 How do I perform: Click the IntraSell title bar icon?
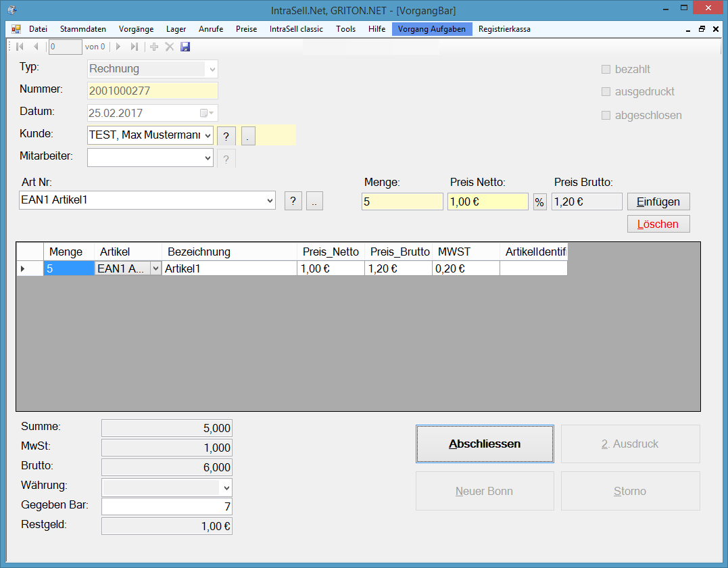coord(12,9)
